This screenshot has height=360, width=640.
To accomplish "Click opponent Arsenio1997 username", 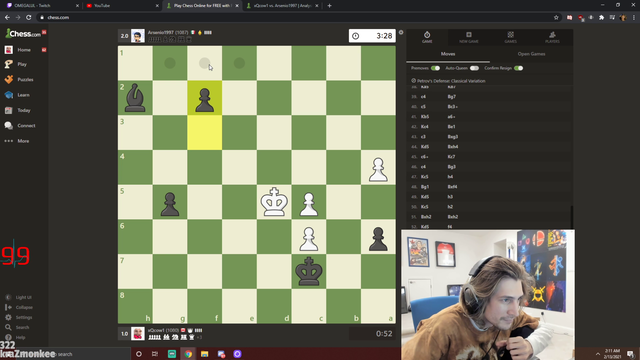I will [160, 32].
